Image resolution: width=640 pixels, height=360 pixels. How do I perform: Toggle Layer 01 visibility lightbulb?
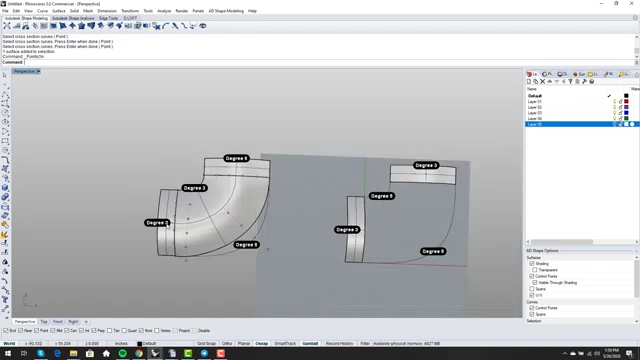(x=614, y=102)
